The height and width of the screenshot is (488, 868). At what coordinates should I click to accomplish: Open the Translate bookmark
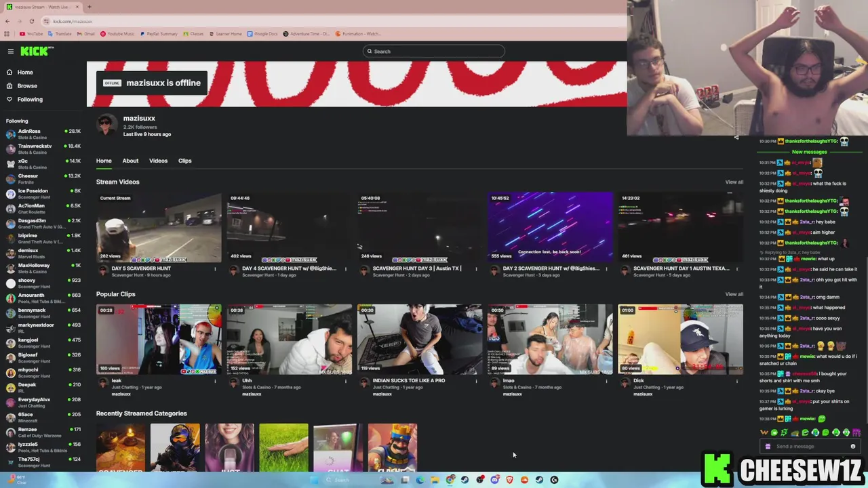point(60,34)
